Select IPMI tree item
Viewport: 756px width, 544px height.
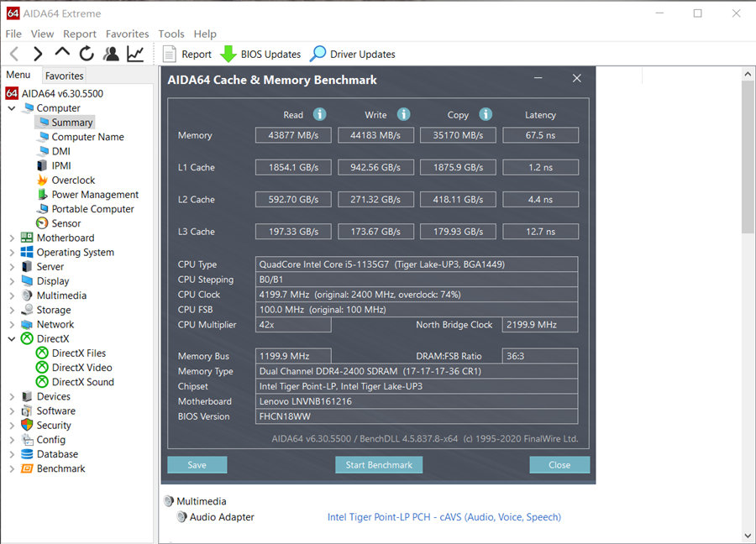pos(54,165)
